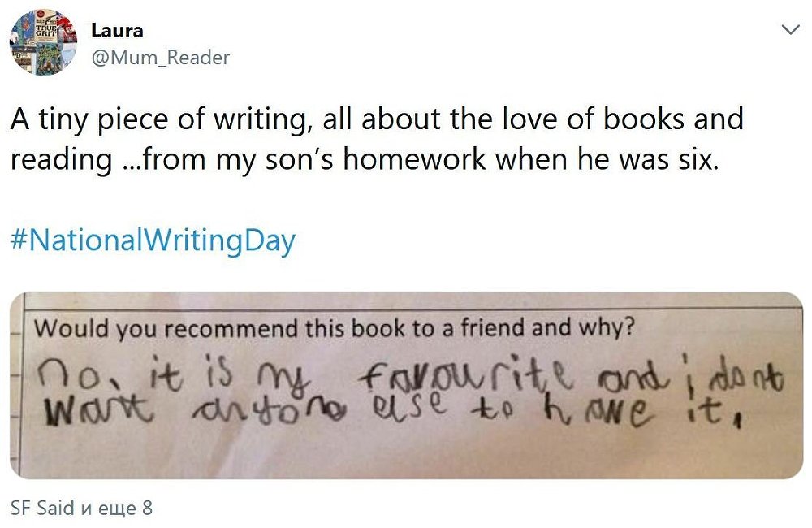Open the display name Laura
Image resolution: width=812 pixels, height=528 pixels.
point(117,31)
